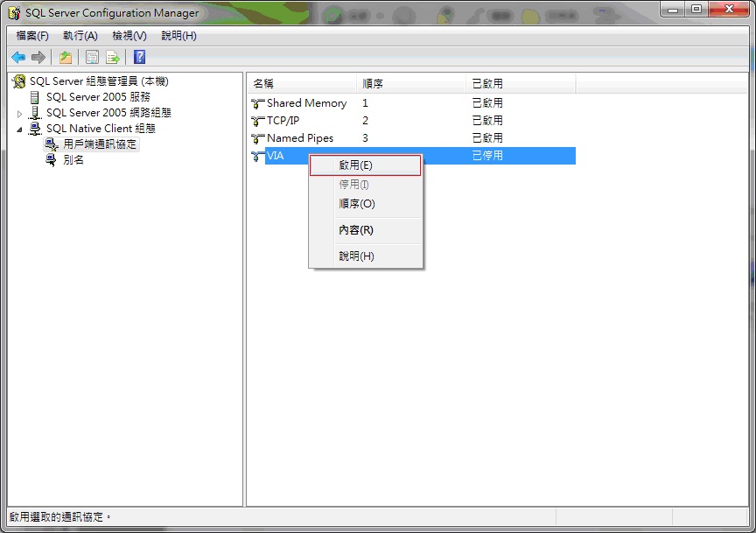
Task: Click the Forward arrow toolbar icon
Action: point(38,58)
